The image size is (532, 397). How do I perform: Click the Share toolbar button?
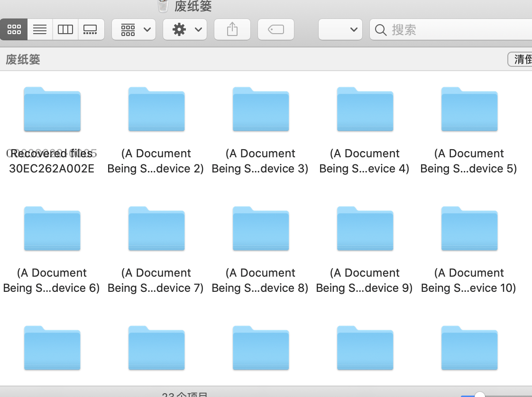[x=232, y=30]
